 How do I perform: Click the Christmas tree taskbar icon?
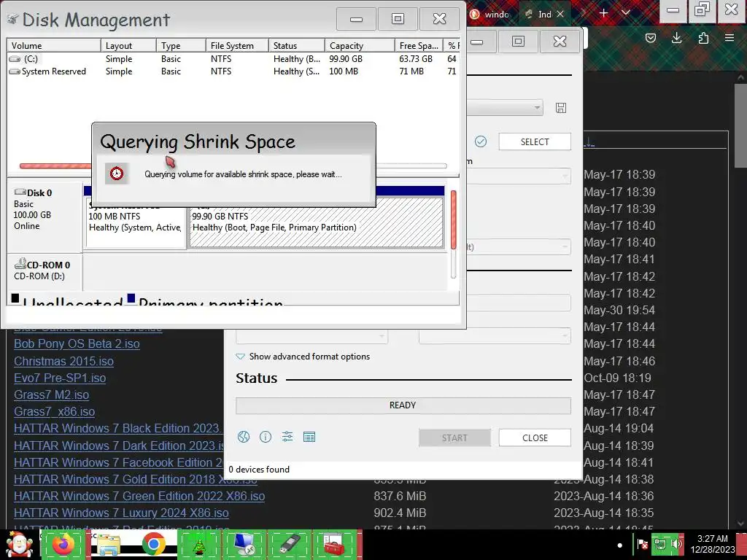click(x=199, y=545)
